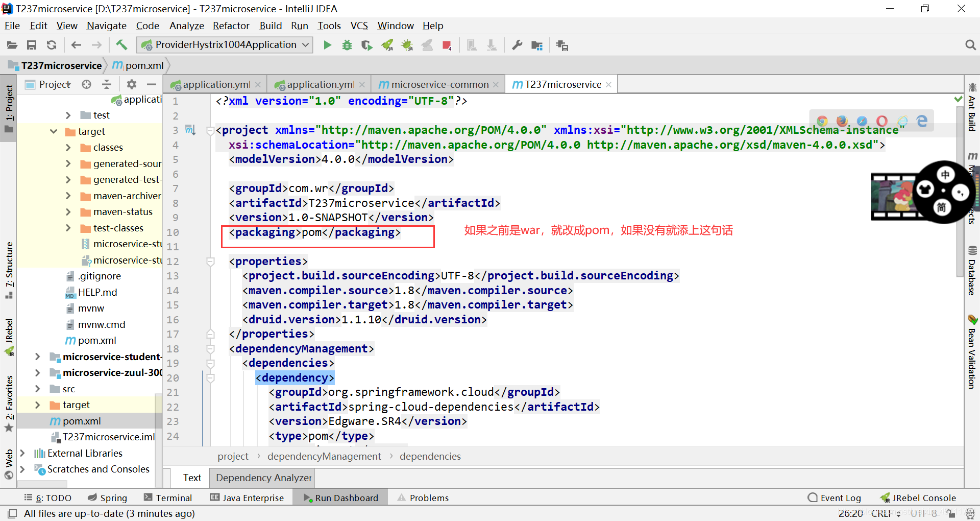Open the Spring tool window
This screenshot has width=980, height=521.
[107, 498]
